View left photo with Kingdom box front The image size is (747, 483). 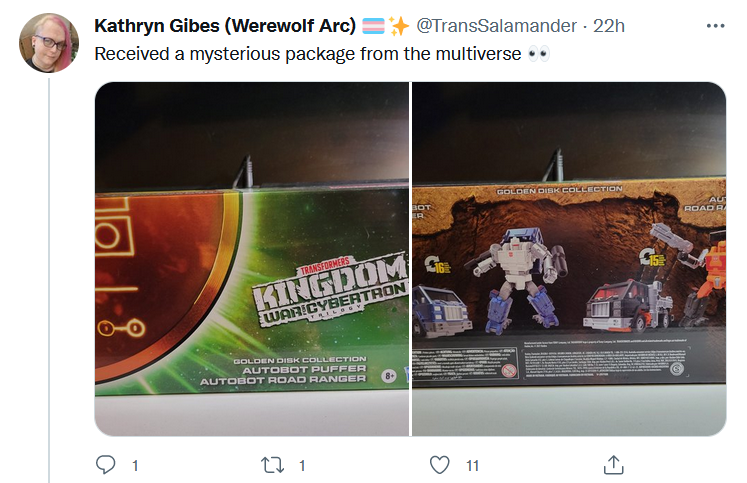pos(252,259)
